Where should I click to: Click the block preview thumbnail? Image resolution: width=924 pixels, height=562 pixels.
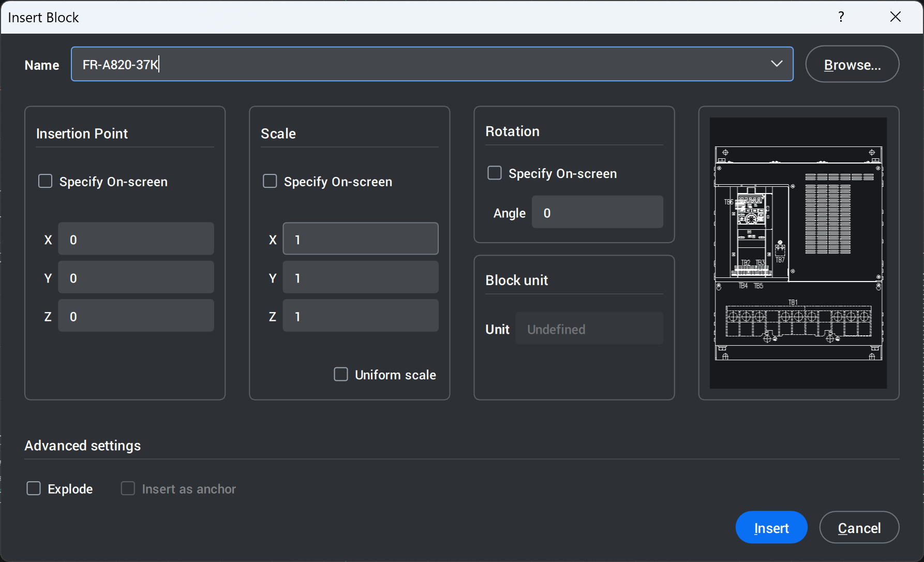pyautogui.click(x=798, y=253)
